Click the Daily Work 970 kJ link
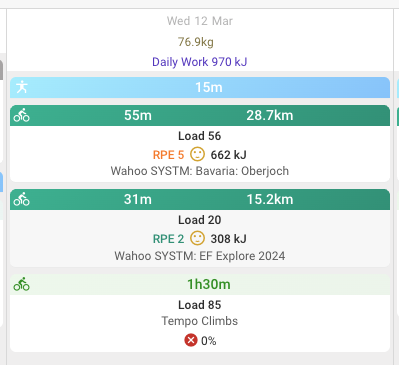 pyautogui.click(x=200, y=62)
